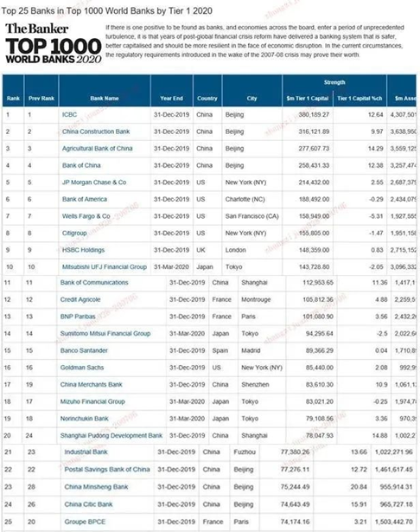Sort by Bank Name column header

tap(105, 99)
